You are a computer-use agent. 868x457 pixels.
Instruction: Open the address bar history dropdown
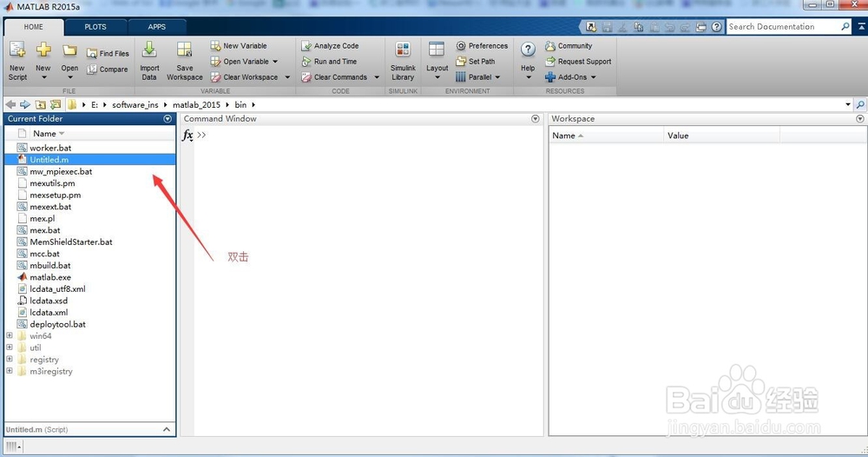pos(847,104)
